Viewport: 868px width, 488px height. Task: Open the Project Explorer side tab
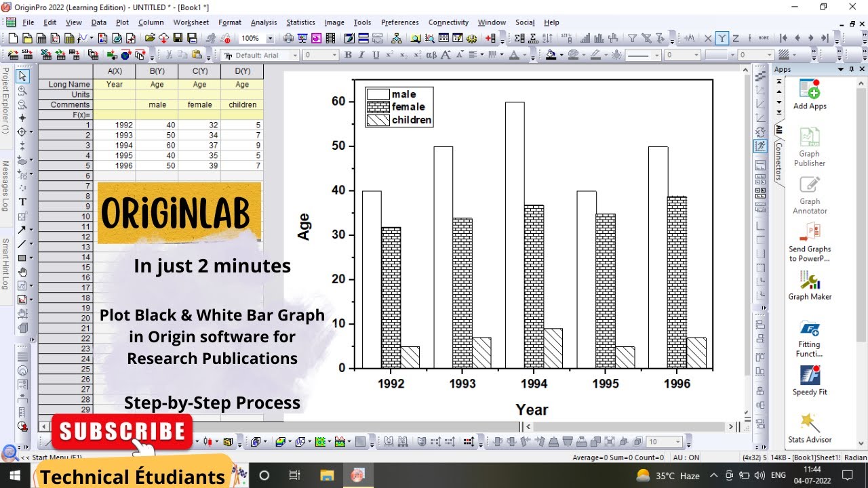click(x=5, y=100)
